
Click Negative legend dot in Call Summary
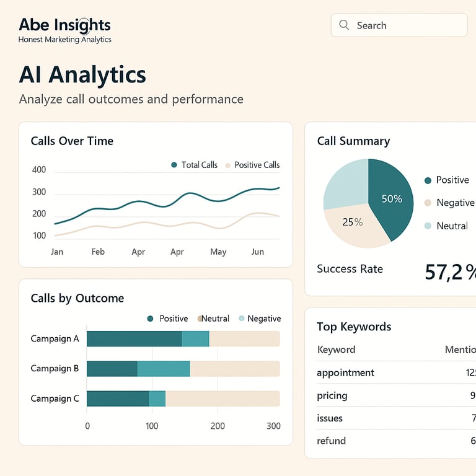pyautogui.click(x=428, y=203)
